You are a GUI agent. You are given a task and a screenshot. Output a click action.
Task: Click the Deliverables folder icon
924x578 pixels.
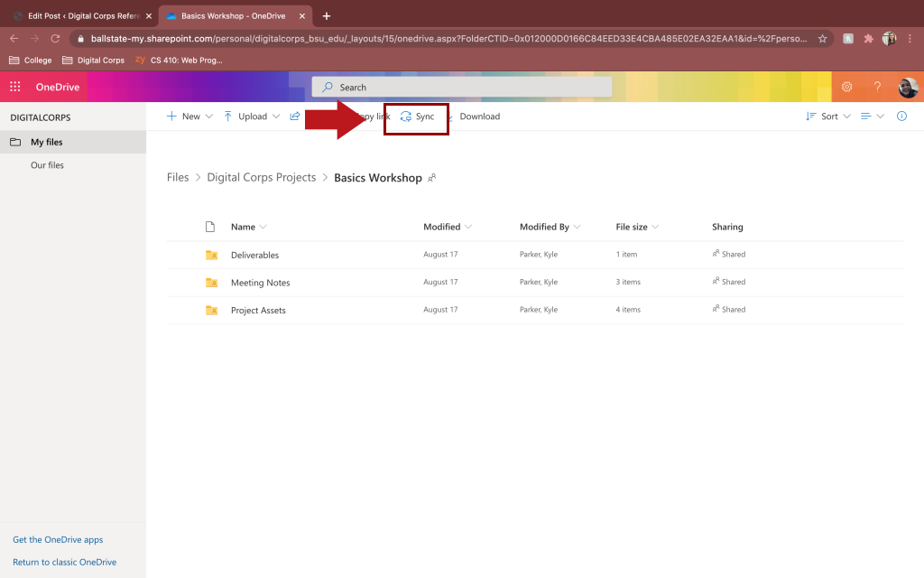pos(211,256)
